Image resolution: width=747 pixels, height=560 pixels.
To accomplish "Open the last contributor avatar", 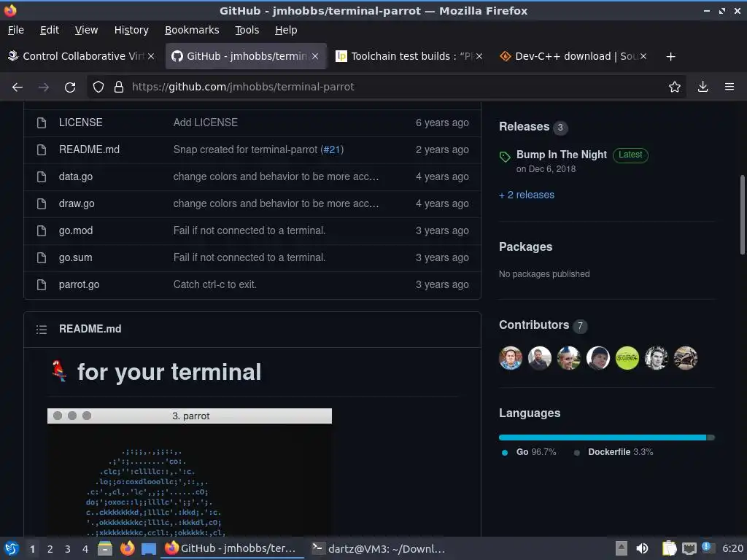I will tap(686, 358).
